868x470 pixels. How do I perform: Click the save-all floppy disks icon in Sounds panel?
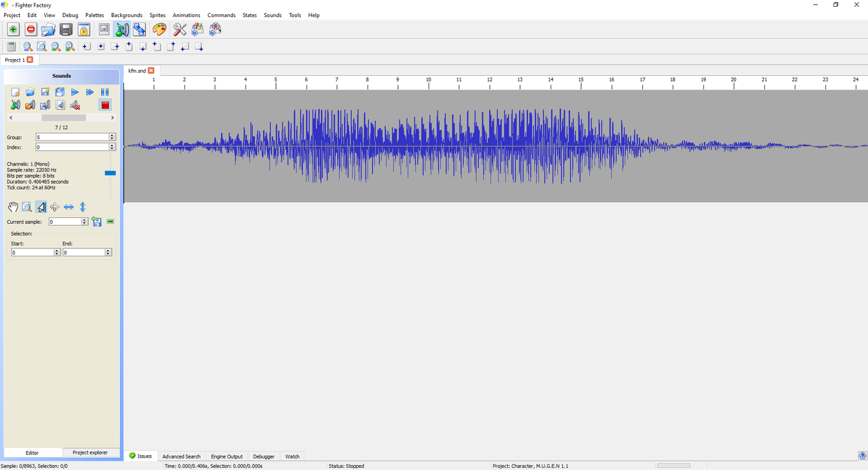pyautogui.click(x=60, y=92)
